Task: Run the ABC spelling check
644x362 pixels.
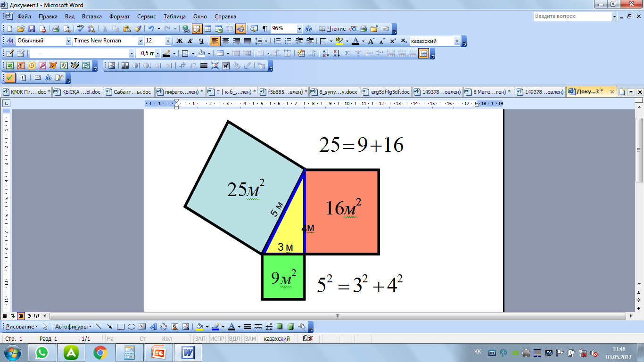Action: pyautogui.click(x=80, y=29)
